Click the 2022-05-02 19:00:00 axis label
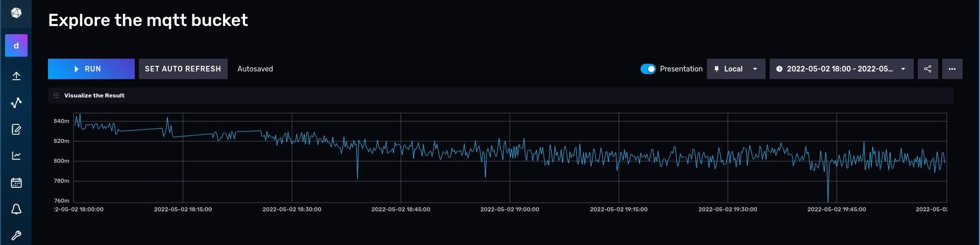 (510, 209)
